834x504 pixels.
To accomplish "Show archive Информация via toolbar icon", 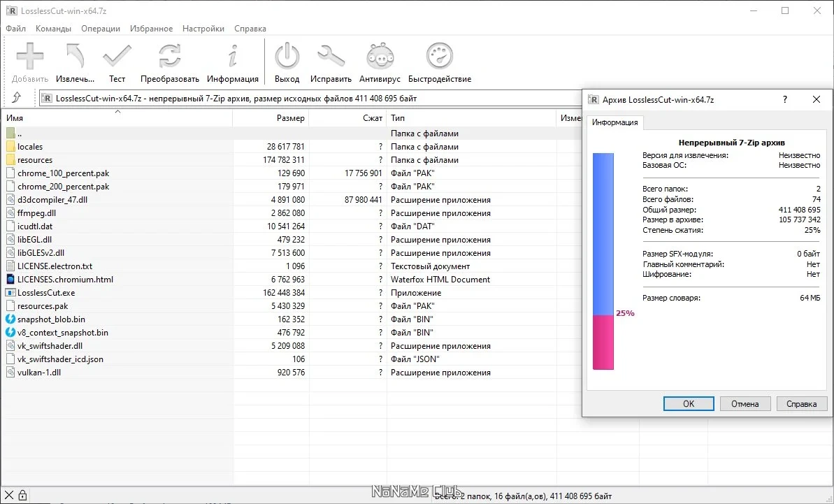I will click(x=232, y=56).
